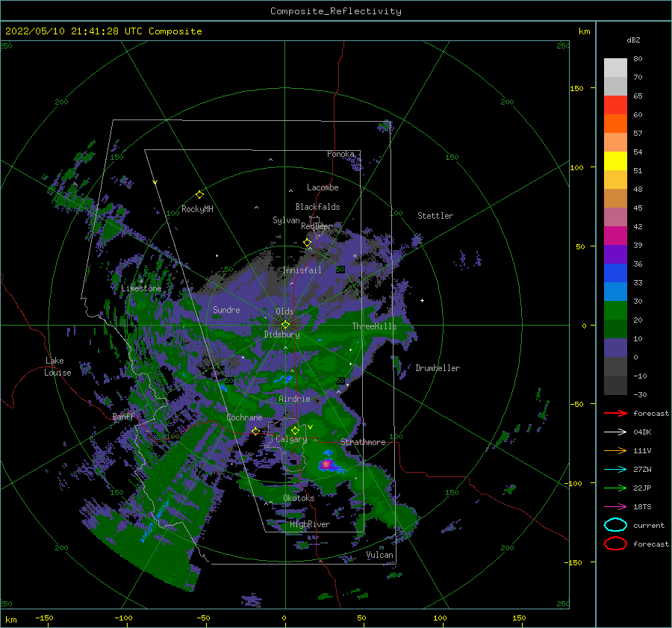Click the magenta storm core southeast of Calgary
Screen dimensions: 672x628
(326, 464)
